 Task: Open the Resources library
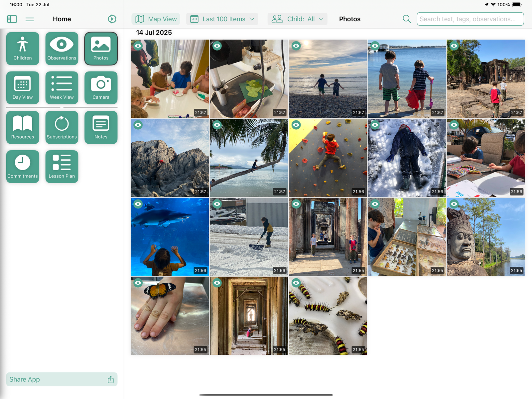(22, 127)
